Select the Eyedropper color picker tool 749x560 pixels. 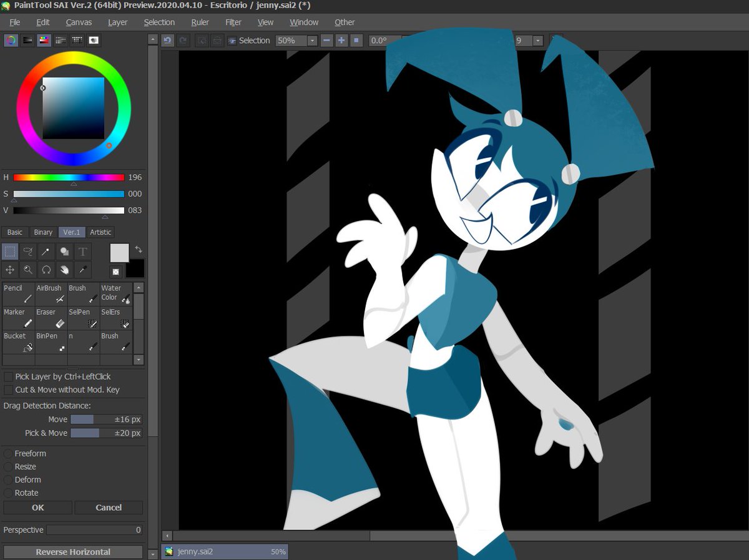pos(82,270)
